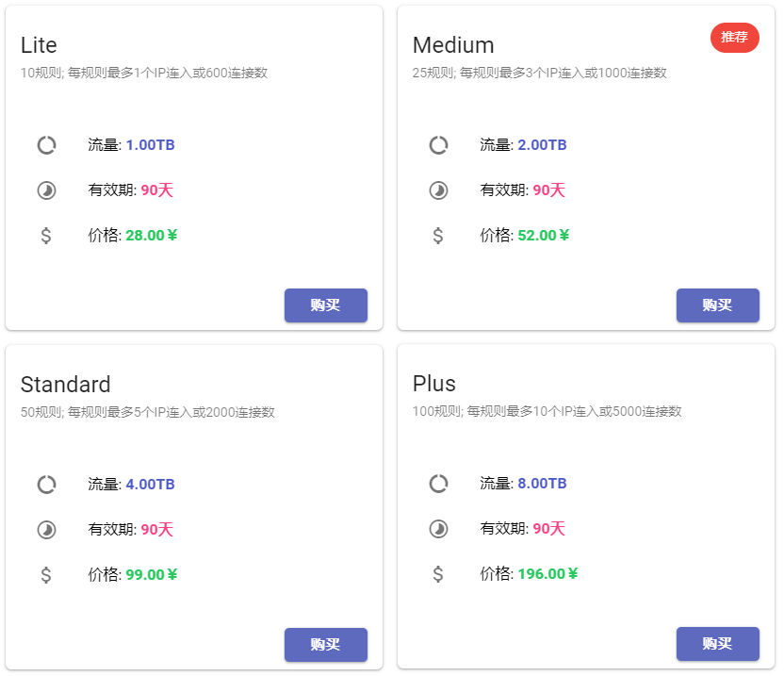Click the traffic circle icon in Lite plan
This screenshot has width=784, height=676.
46,145
